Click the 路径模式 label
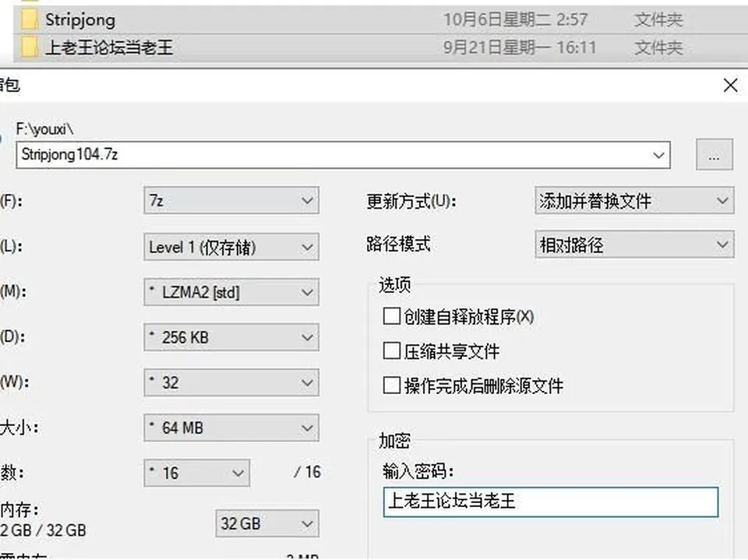The height and width of the screenshot is (560, 748). coord(398,244)
